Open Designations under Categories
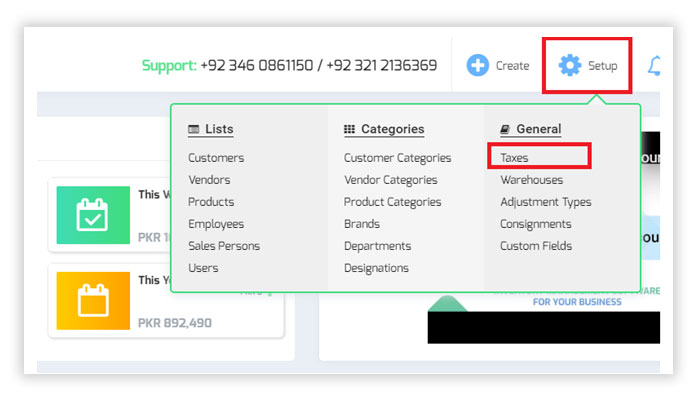700x396 pixels. 376,268
